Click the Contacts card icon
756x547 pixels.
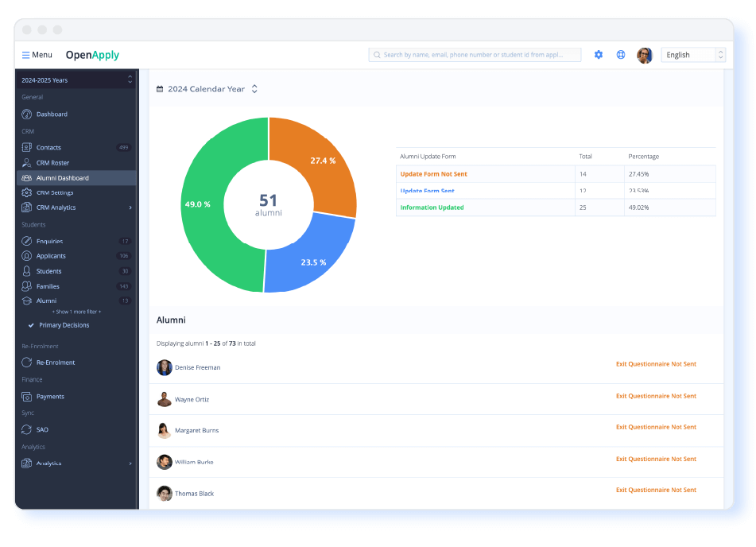click(x=27, y=148)
